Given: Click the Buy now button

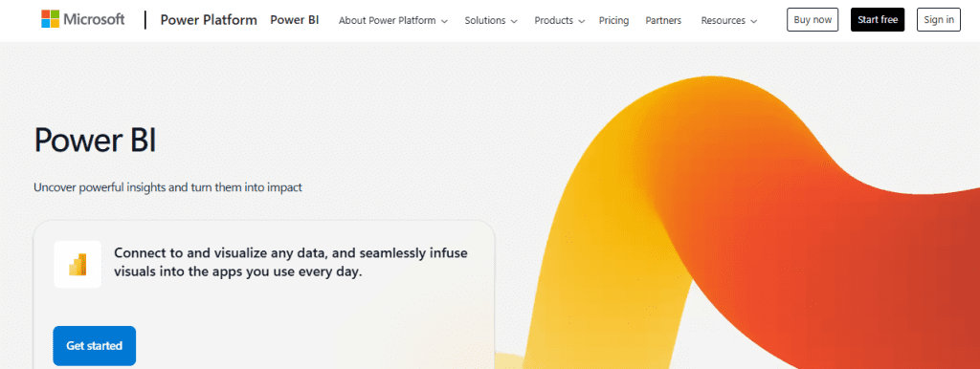Looking at the screenshot, I should click(x=813, y=20).
